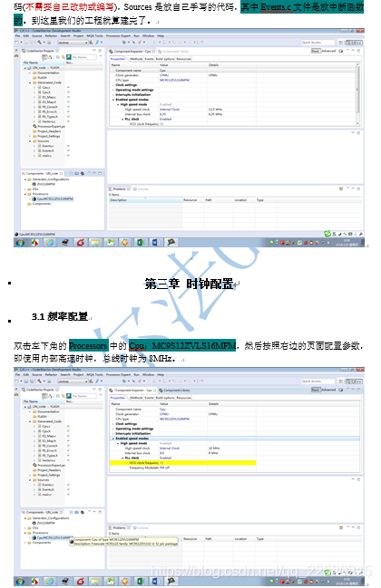Select Advanced view toggle in lower Component Inspector
Image resolution: width=381 pixels, height=588 pixels.
328,390
